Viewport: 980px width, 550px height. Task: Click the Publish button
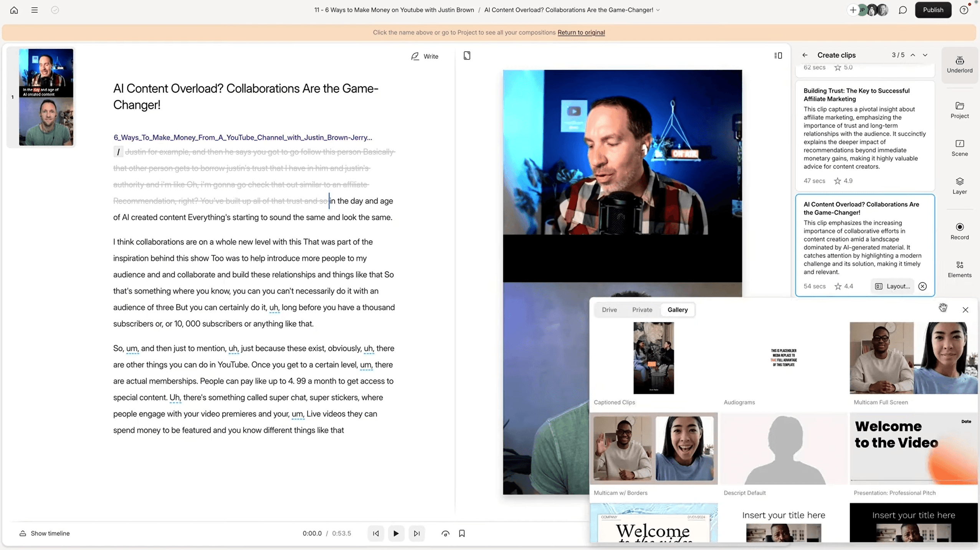(x=933, y=10)
